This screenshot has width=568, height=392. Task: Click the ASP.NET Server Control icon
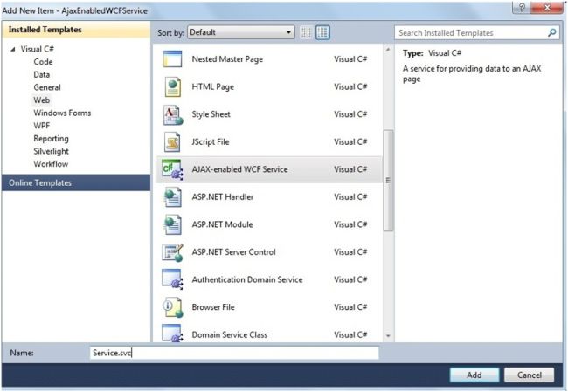pyautogui.click(x=172, y=252)
